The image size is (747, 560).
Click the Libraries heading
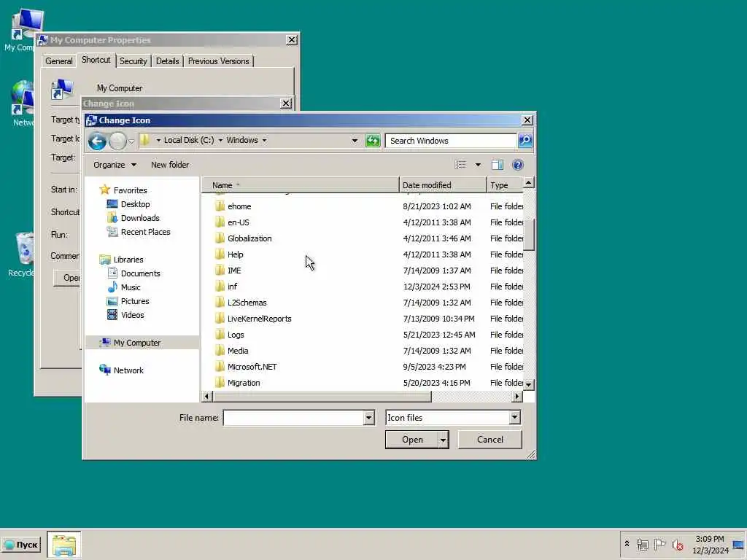point(128,260)
